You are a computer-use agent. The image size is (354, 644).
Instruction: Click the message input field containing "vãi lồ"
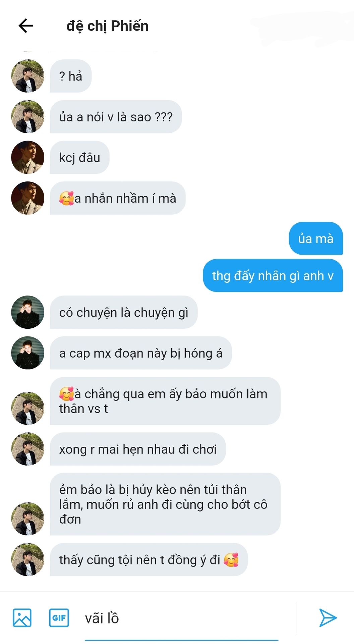click(x=181, y=618)
